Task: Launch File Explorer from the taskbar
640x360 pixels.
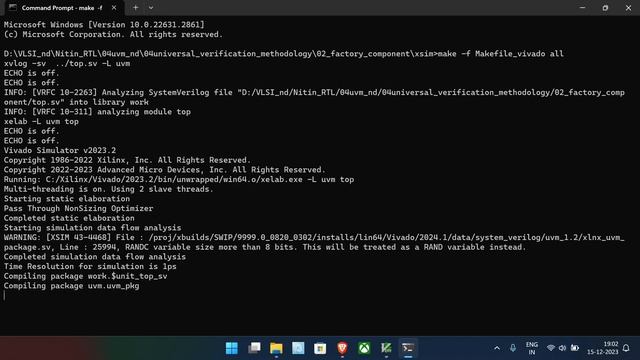Action: coord(276,348)
